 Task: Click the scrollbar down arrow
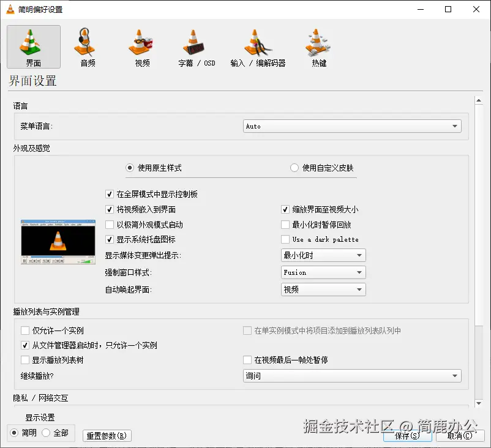pyautogui.click(x=479, y=403)
